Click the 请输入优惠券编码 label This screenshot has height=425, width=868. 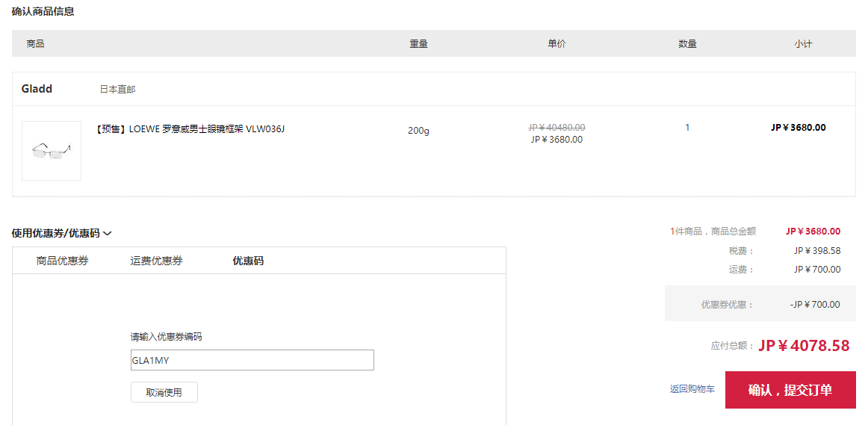click(x=166, y=336)
